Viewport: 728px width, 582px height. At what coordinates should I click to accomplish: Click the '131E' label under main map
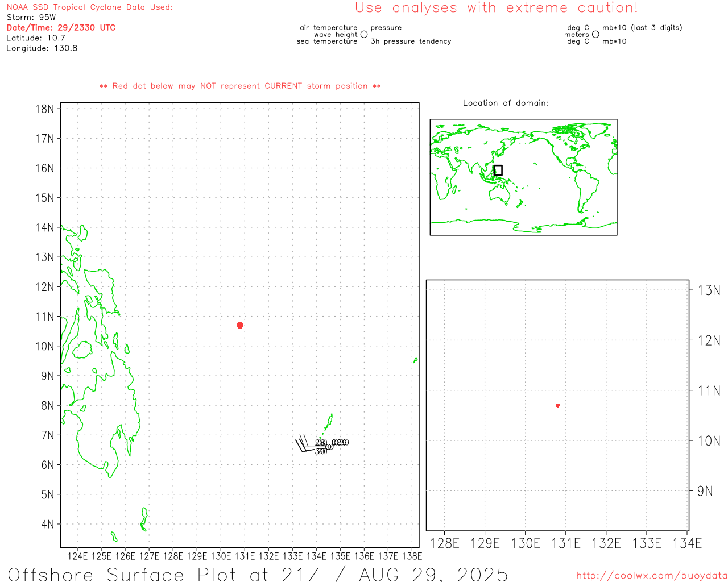pyautogui.click(x=245, y=556)
